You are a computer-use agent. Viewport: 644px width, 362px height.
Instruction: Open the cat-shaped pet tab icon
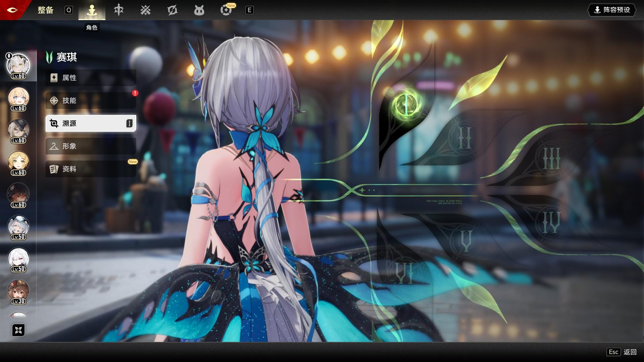[199, 10]
